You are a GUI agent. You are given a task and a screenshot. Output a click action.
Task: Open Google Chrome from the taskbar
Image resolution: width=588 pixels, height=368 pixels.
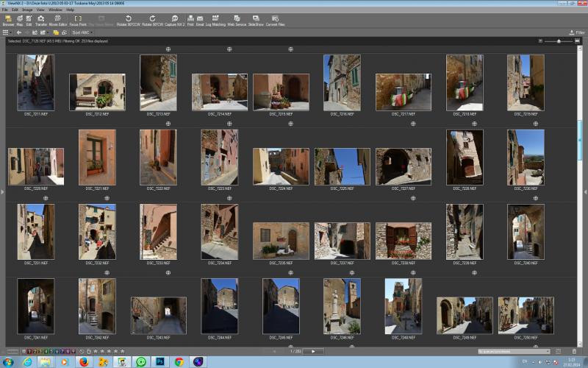coord(179,362)
